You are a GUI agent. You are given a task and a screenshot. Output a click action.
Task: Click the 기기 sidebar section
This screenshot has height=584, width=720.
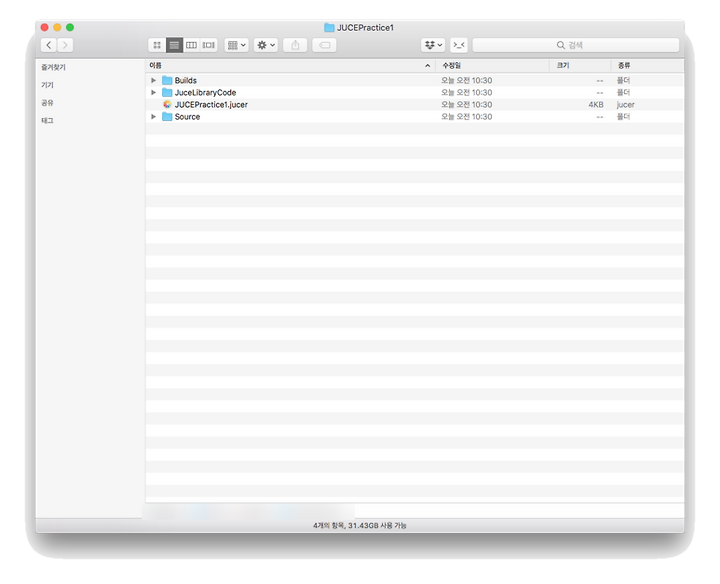47,85
